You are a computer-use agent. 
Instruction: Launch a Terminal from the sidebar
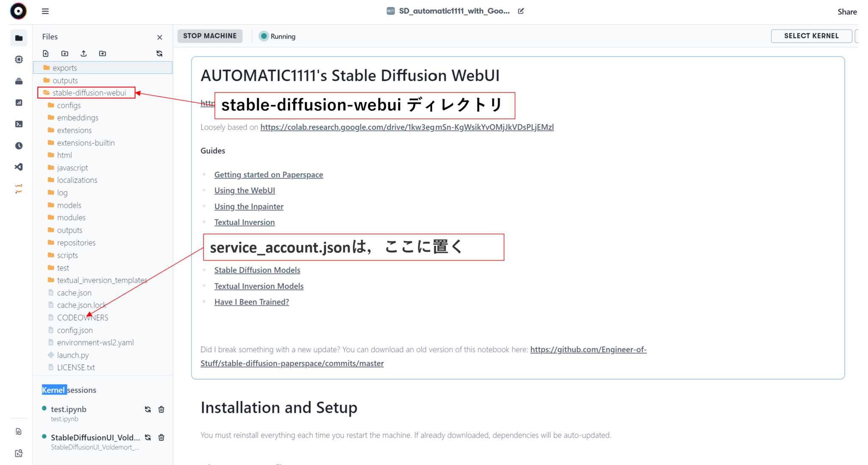pos(19,124)
